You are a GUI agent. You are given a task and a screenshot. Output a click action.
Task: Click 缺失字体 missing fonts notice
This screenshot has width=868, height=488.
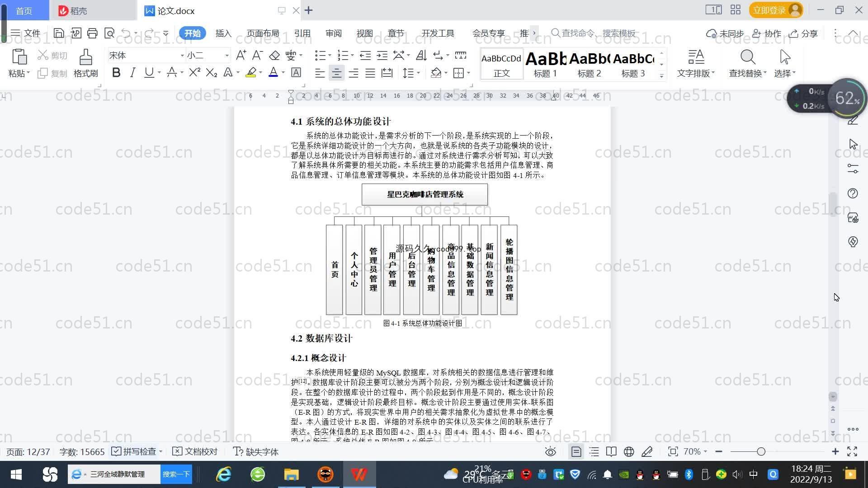coord(256,451)
